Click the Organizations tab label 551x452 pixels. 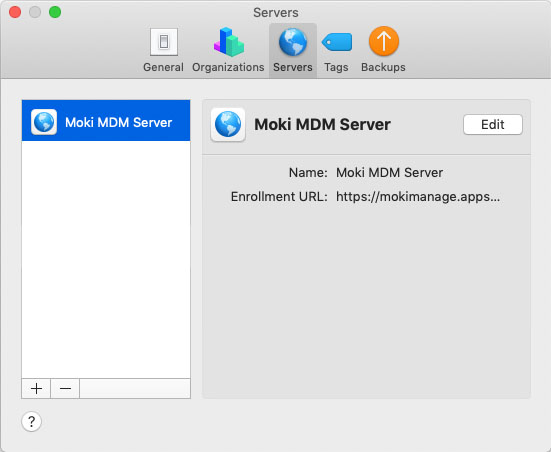(x=228, y=67)
